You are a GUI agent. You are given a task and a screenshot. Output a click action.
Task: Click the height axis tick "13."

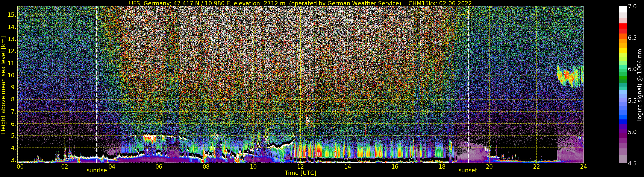[12, 39]
